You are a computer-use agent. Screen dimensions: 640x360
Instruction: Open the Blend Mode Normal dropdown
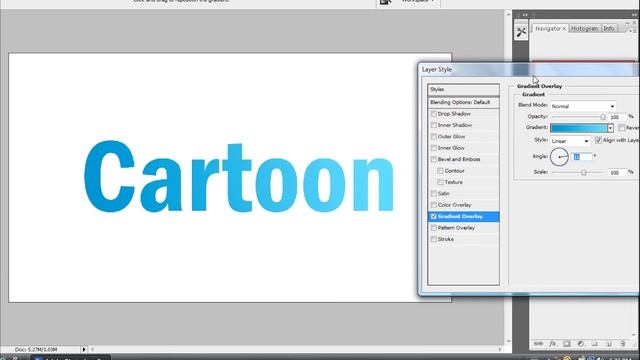tap(582, 106)
